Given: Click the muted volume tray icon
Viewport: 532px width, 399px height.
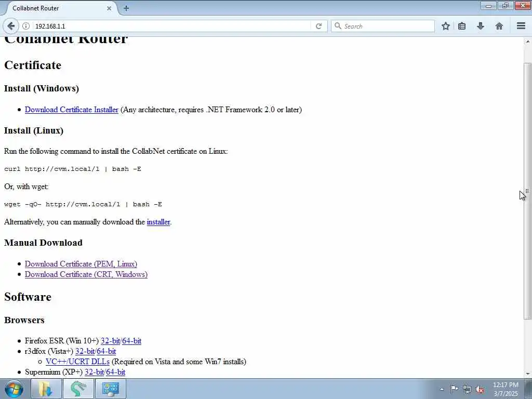Looking at the screenshot, I should (x=480, y=390).
